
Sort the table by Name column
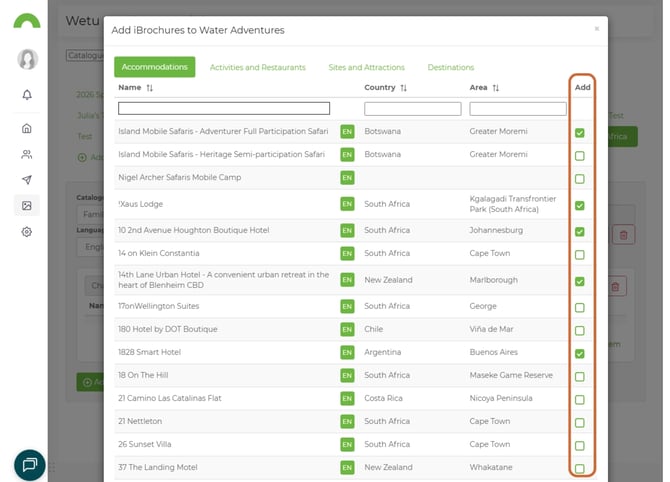pyautogui.click(x=150, y=88)
